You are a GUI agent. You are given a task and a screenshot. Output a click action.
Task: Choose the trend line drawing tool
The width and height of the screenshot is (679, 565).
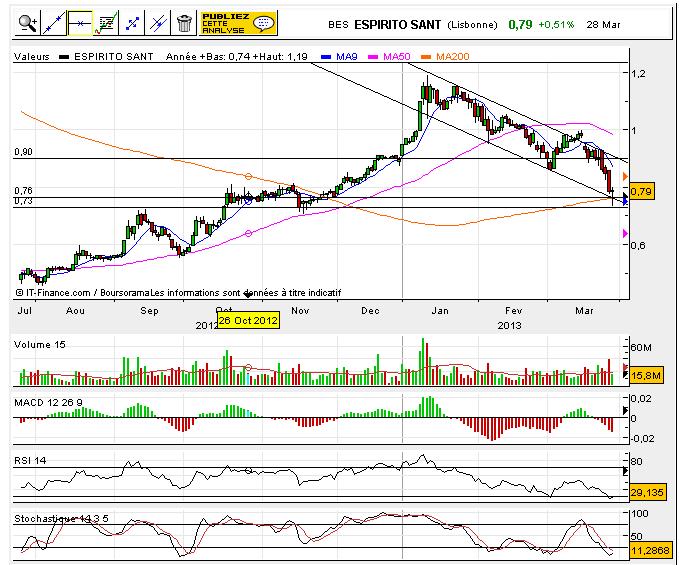pyautogui.click(x=54, y=23)
